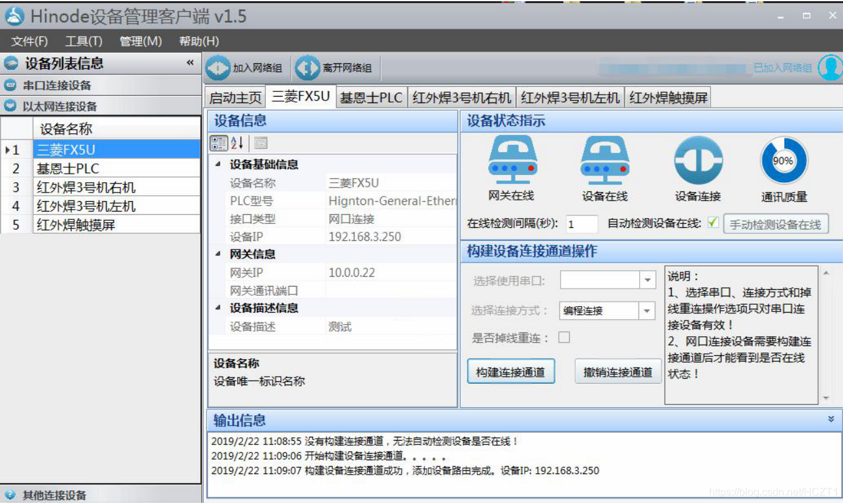Image resolution: width=843 pixels, height=504 pixels.
Task: Select device row 红外焊3号机右机 in list
Action: [116, 187]
